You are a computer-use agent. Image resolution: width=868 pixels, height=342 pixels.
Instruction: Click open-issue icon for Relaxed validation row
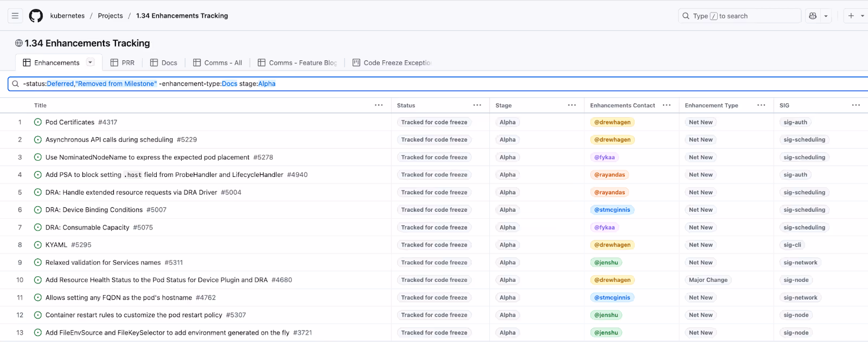pos(38,262)
